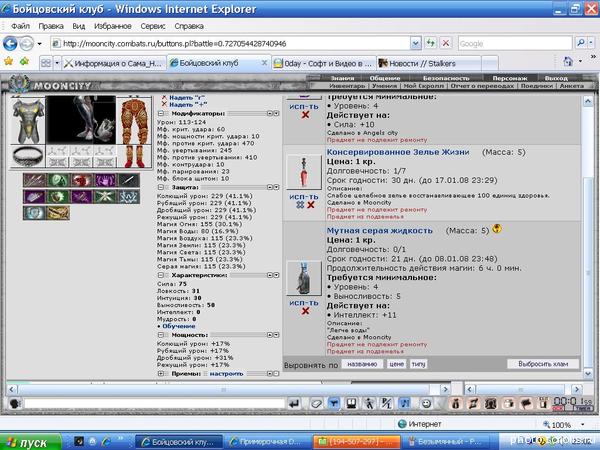Click the purple hand combat technique icon
The width and height of the screenshot is (600, 450).
105,180
